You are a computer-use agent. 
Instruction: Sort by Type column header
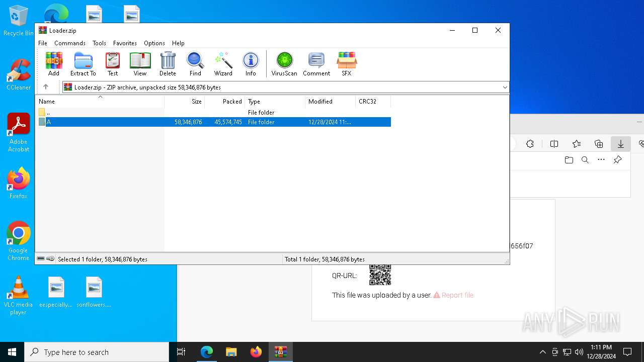click(x=275, y=102)
